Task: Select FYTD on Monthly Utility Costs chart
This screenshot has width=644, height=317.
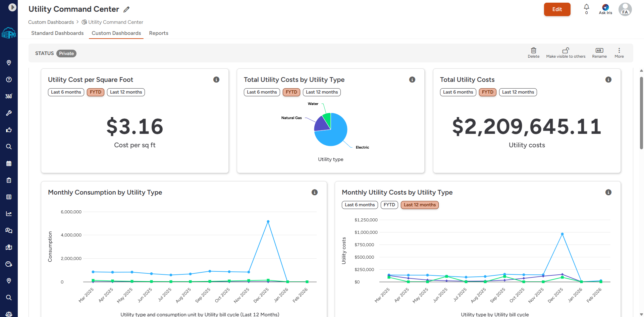Action: 389,205
